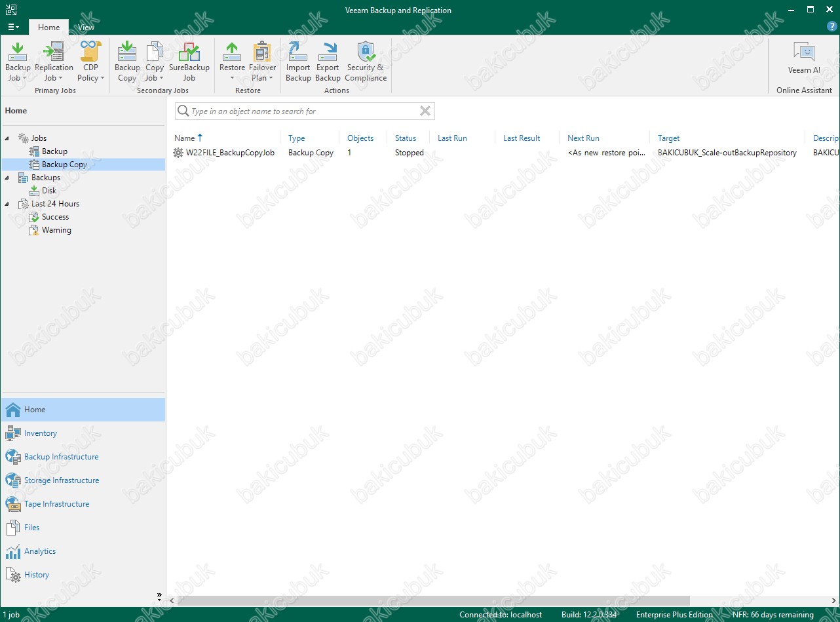The image size is (840, 622).
Task: Open the Analytics navigation view
Action: (83, 551)
